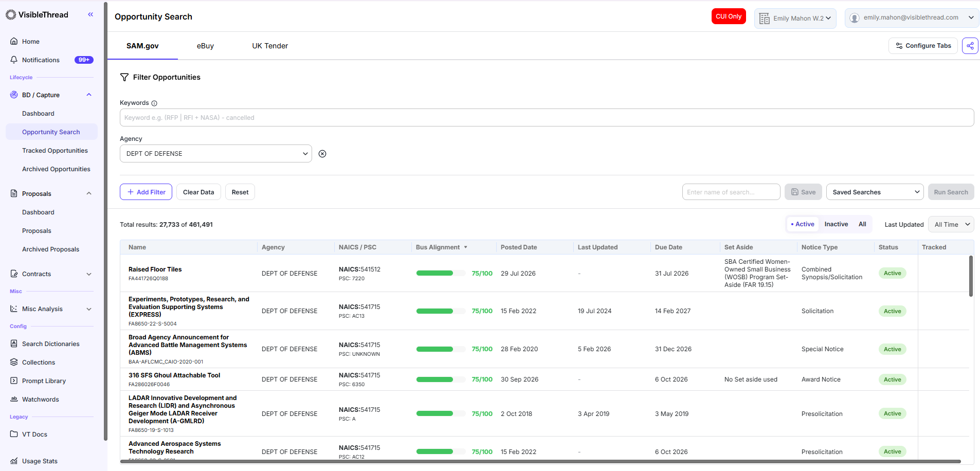Click the Home icon in sidebar

[x=14, y=41]
